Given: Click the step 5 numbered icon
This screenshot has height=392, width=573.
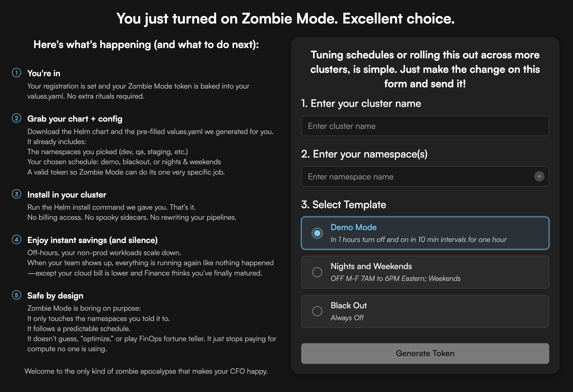Looking at the screenshot, I should (x=17, y=295).
